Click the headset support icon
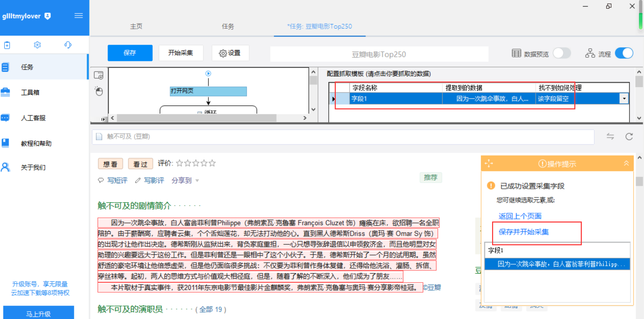Viewport: 644px width, 319px height. pos(68,45)
